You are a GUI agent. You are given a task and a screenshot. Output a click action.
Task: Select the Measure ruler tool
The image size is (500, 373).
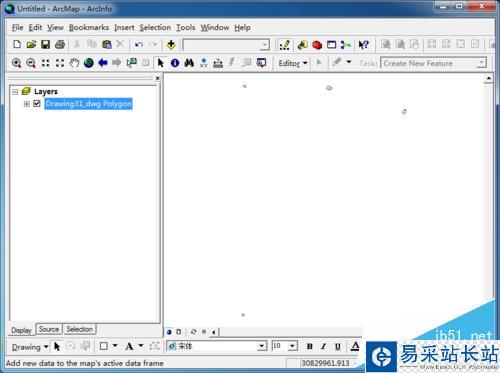(x=218, y=63)
